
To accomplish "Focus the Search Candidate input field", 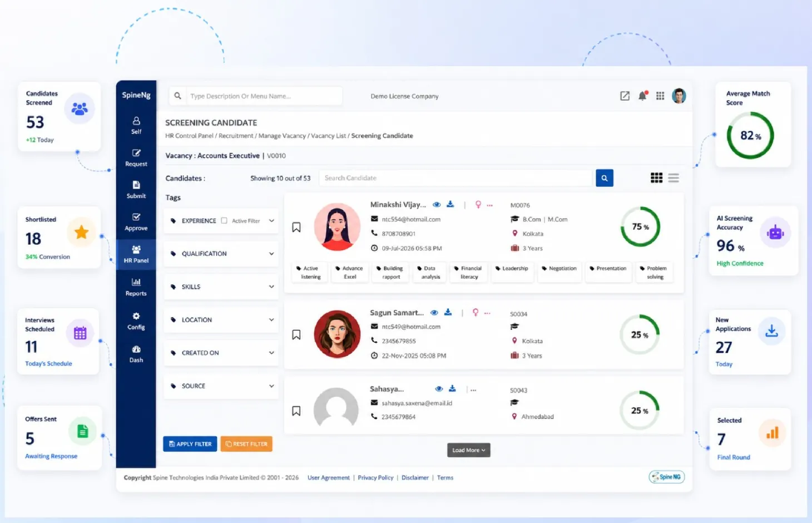I will 456,178.
